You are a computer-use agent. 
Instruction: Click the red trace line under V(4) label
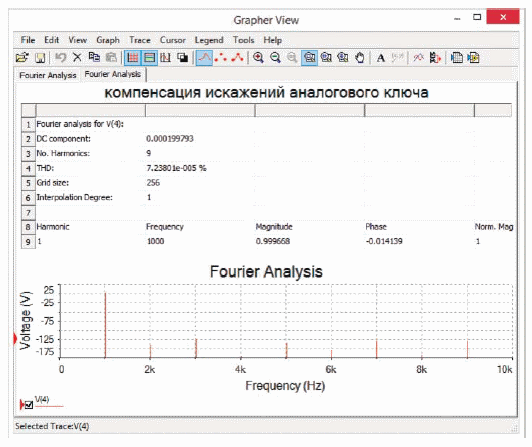pos(49,406)
